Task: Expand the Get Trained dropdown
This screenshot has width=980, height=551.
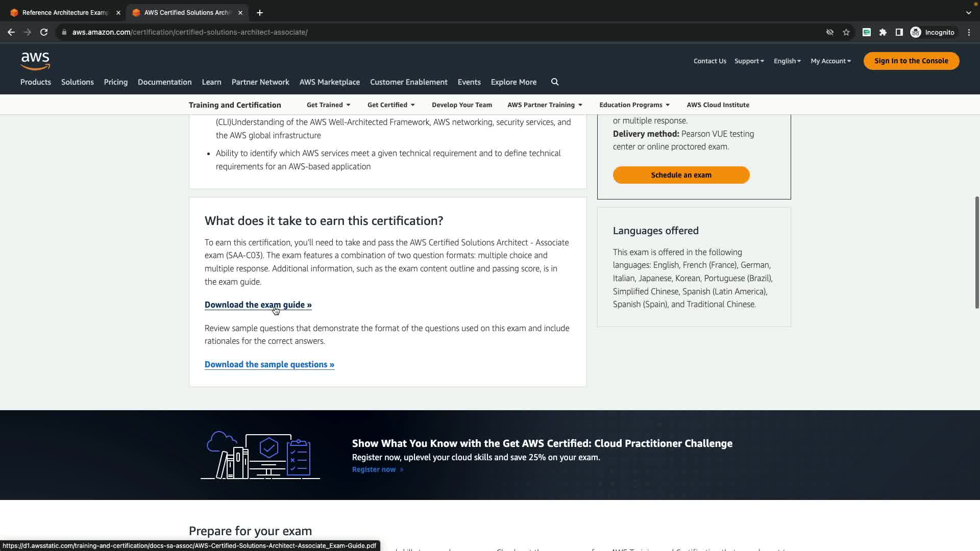Action: [328, 105]
